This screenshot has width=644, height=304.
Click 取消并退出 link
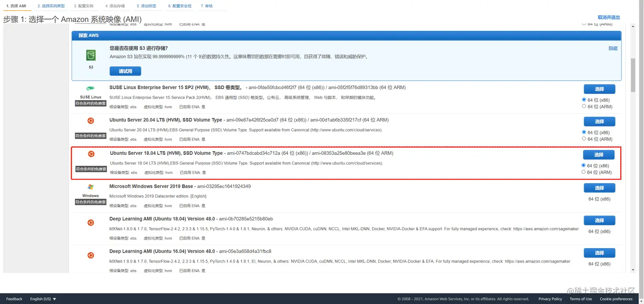[609, 17]
